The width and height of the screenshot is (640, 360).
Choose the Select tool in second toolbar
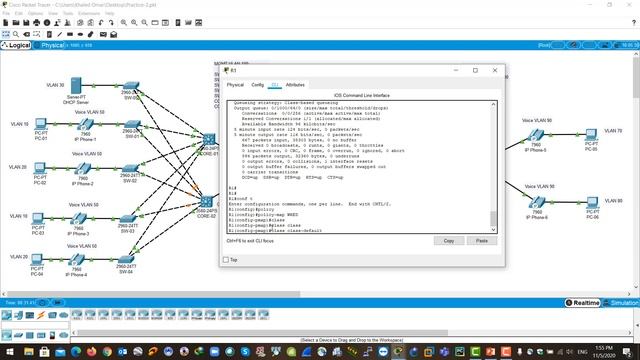pyautogui.click(x=6, y=34)
